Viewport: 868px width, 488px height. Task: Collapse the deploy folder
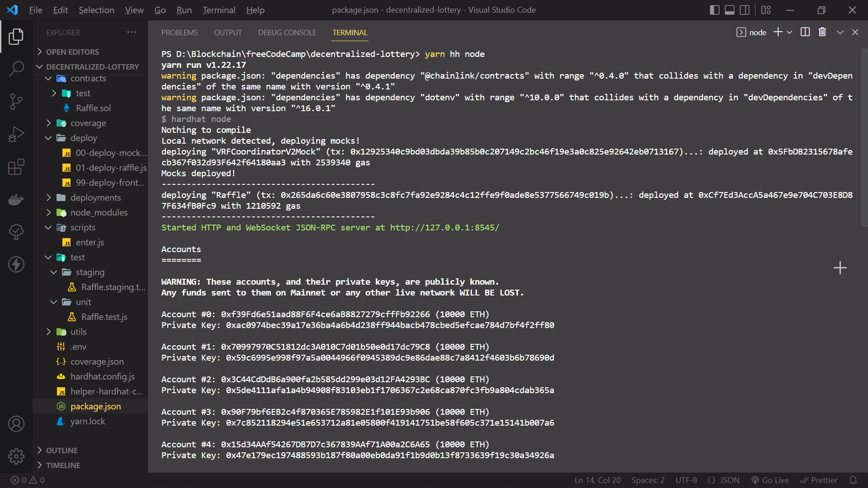coord(84,138)
